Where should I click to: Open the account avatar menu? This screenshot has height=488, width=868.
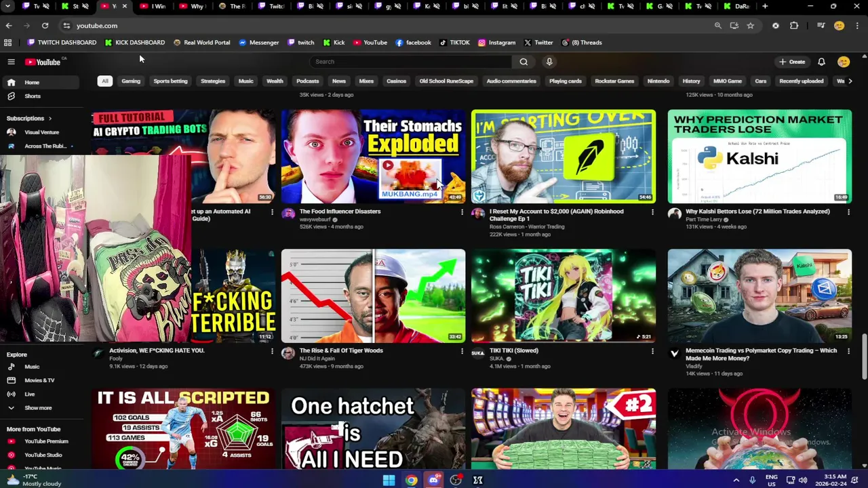[x=844, y=62]
